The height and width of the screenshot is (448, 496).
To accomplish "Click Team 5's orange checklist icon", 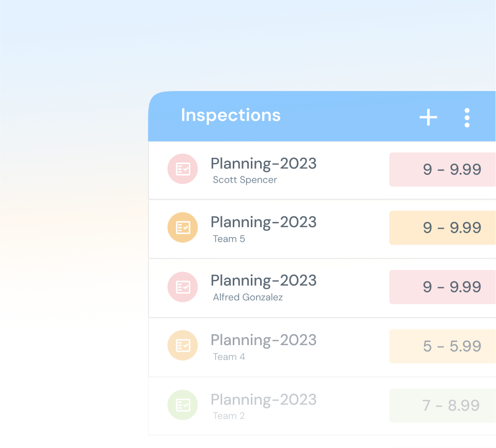I will pos(183,228).
